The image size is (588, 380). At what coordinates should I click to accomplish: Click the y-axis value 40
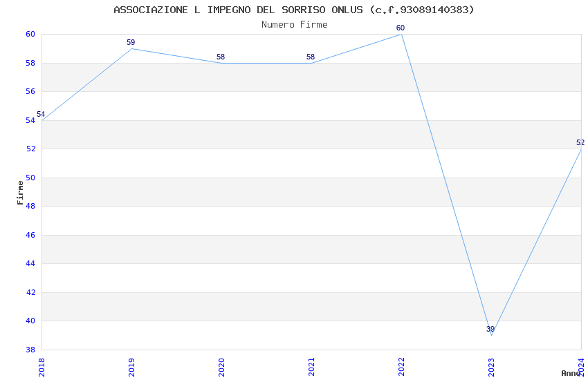tap(30, 321)
